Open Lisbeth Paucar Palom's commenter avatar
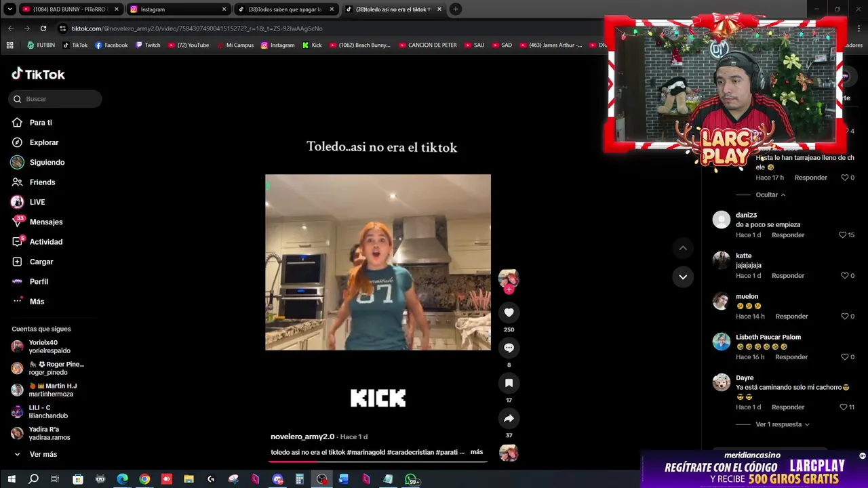This screenshot has width=868, height=488. [x=722, y=342]
